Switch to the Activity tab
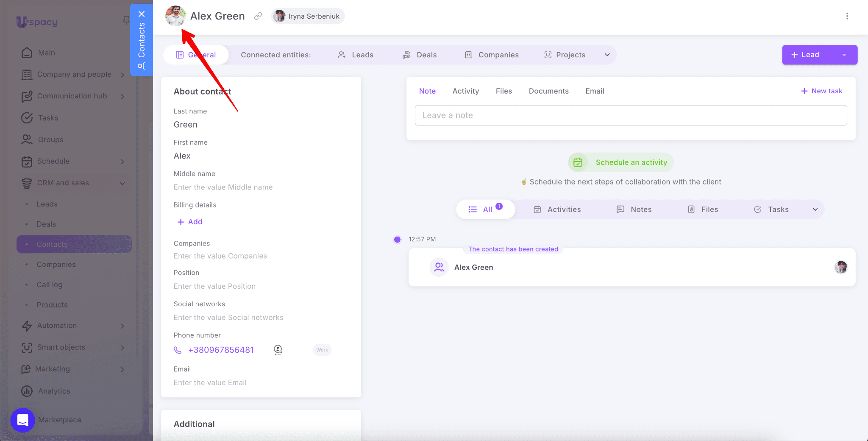Image resolution: width=868 pixels, height=441 pixels. coord(465,91)
